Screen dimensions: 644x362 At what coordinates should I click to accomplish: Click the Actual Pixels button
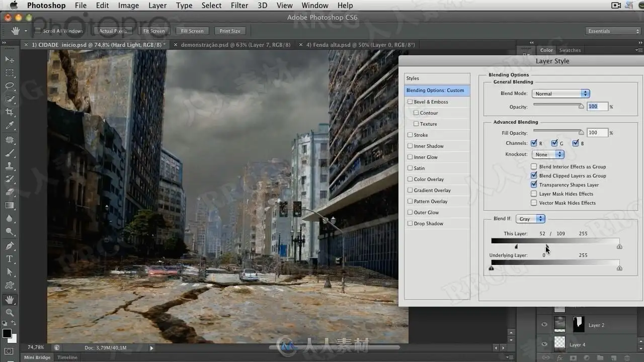click(113, 31)
